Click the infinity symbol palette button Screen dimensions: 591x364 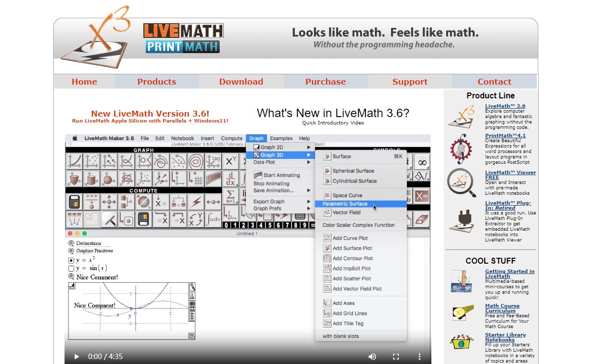pos(423,162)
